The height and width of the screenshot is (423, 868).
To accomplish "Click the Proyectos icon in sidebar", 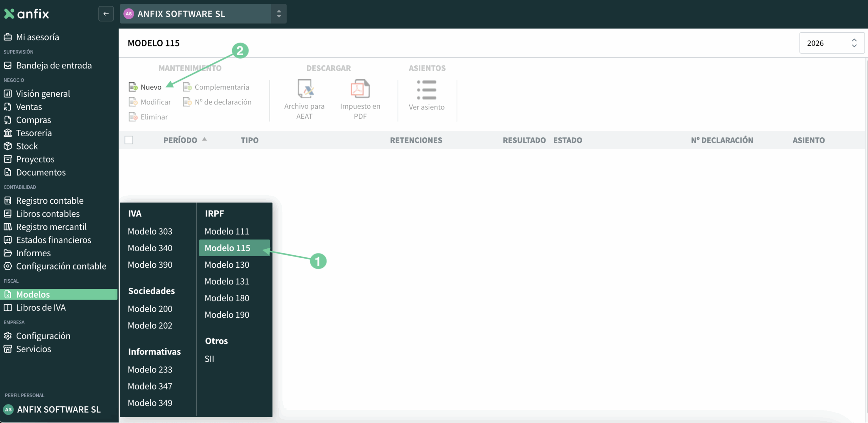I will (x=8, y=159).
